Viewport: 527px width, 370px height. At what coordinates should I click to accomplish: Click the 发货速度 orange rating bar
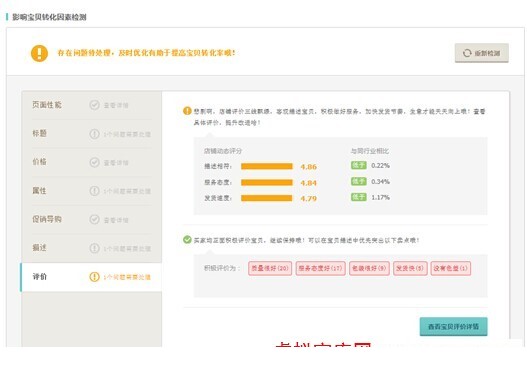pos(267,198)
